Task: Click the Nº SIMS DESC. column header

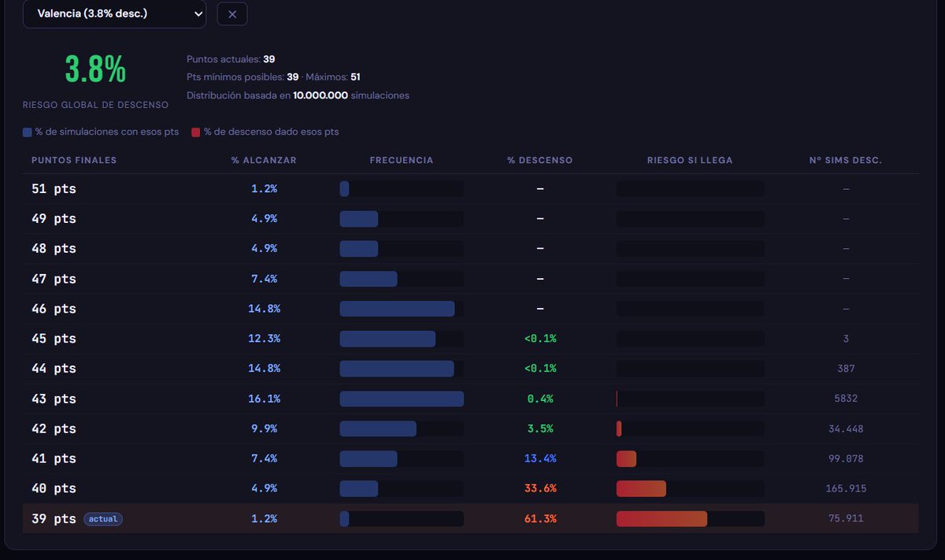Action: point(846,160)
